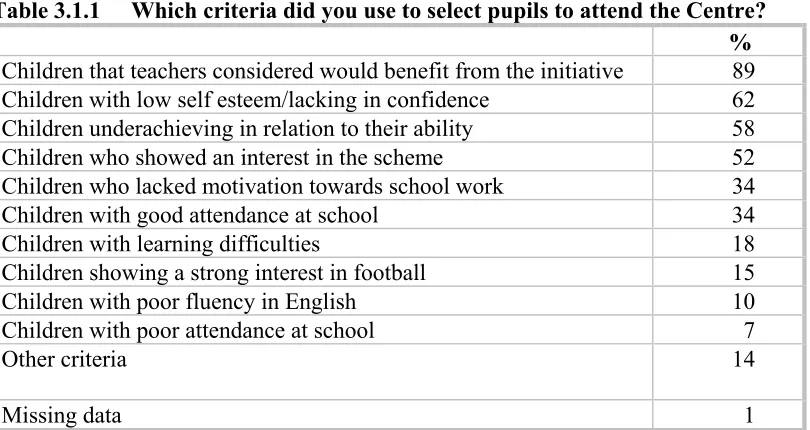Click 'Children with poor fluency in English'
The image size is (810, 430).
point(179,302)
